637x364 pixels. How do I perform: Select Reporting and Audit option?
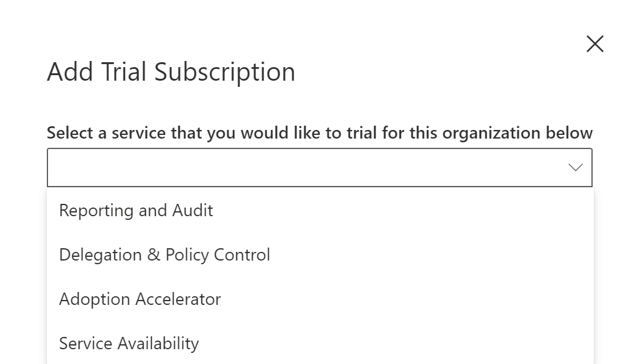[x=136, y=211]
